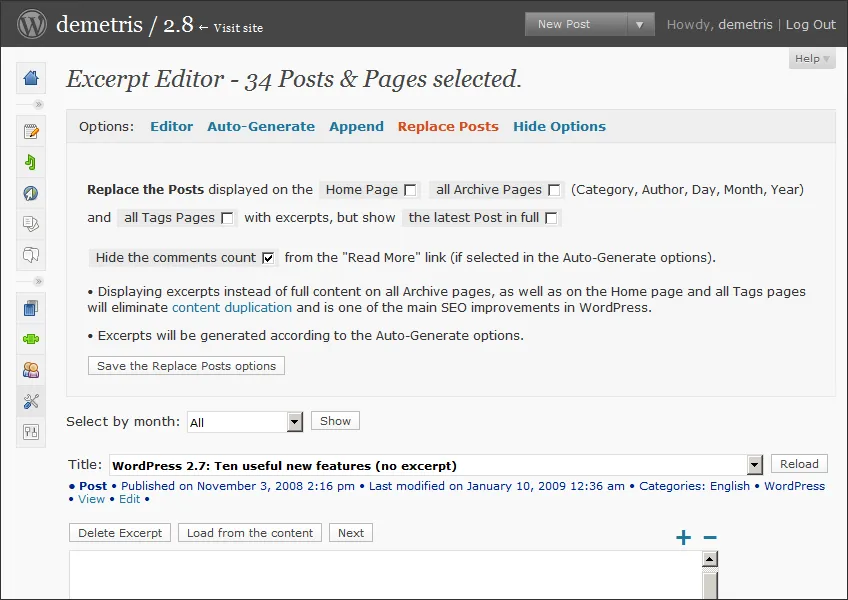
Task: Click the New Post button
Action: tap(576, 24)
